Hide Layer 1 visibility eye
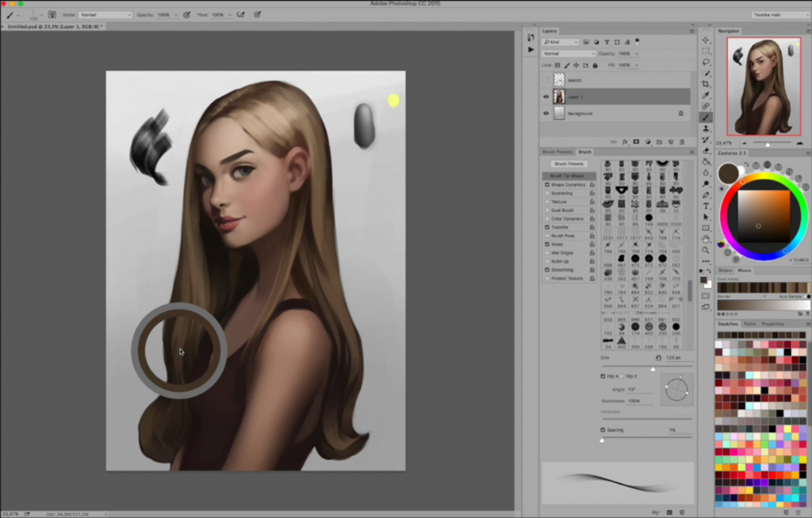812x518 pixels. pyautogui.click(x=546, y=97)
